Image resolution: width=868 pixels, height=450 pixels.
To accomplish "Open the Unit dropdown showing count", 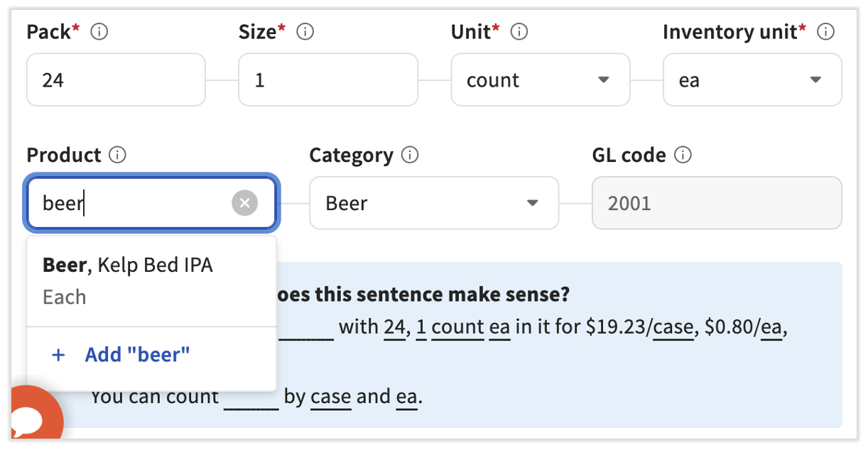I will pos(540,80).
